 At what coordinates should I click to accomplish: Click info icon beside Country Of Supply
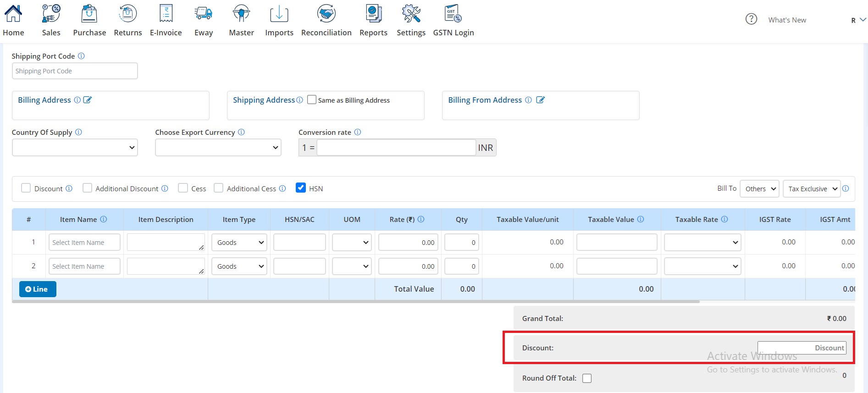78,132
